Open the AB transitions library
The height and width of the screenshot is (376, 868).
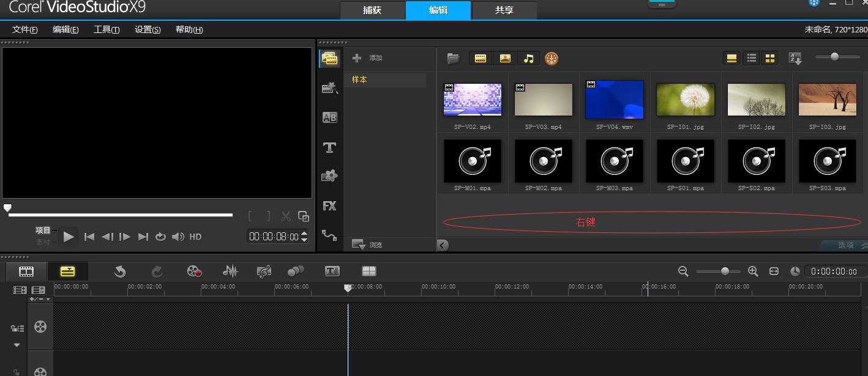tap(329, 118)
